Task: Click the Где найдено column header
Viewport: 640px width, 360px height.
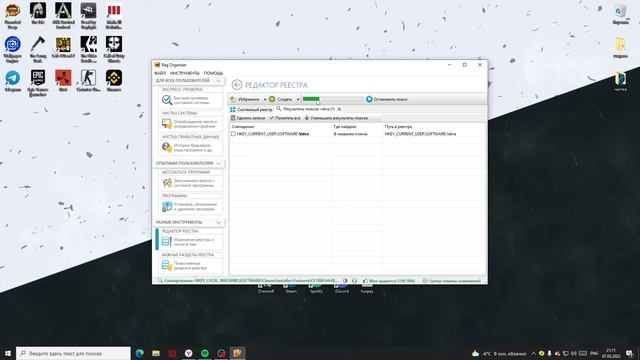Action: (345, 127)
